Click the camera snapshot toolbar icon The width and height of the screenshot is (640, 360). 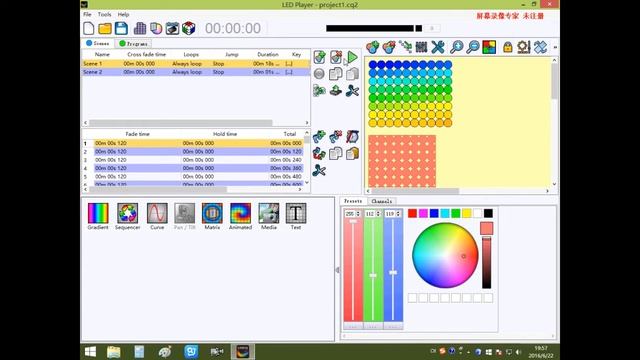click(172, 28)
